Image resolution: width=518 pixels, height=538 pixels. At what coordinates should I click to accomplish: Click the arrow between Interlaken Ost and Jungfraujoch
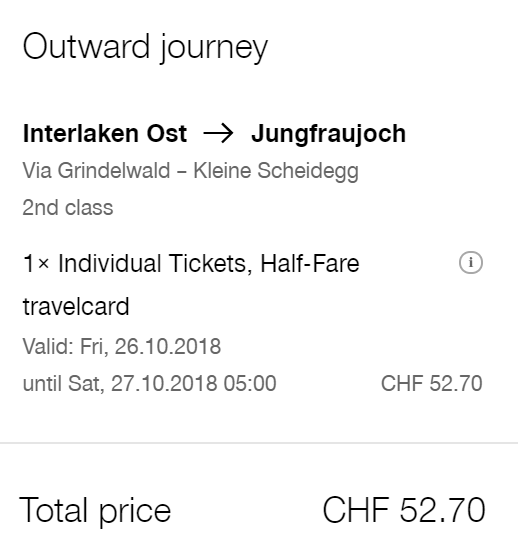219,133
